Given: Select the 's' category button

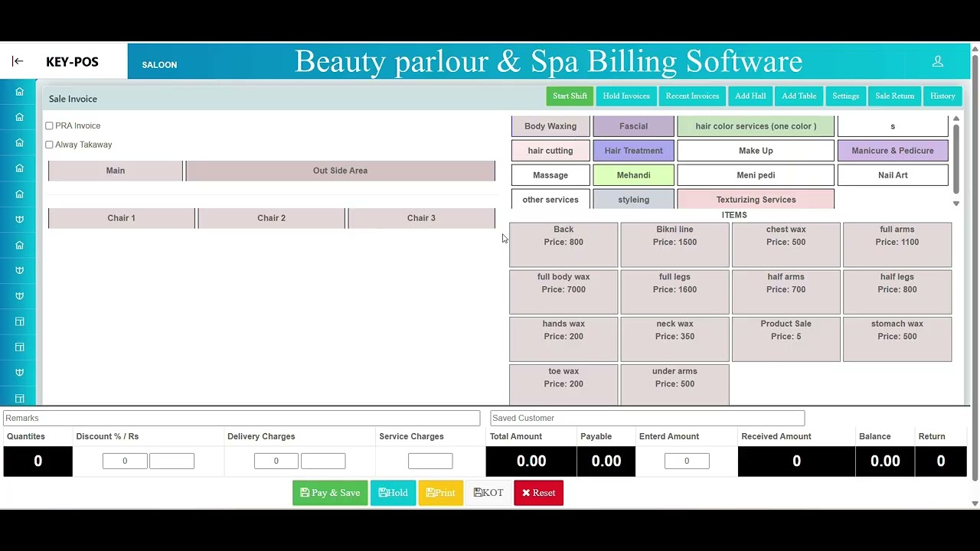Looking at the screenshot, I should tap(893, 126).
